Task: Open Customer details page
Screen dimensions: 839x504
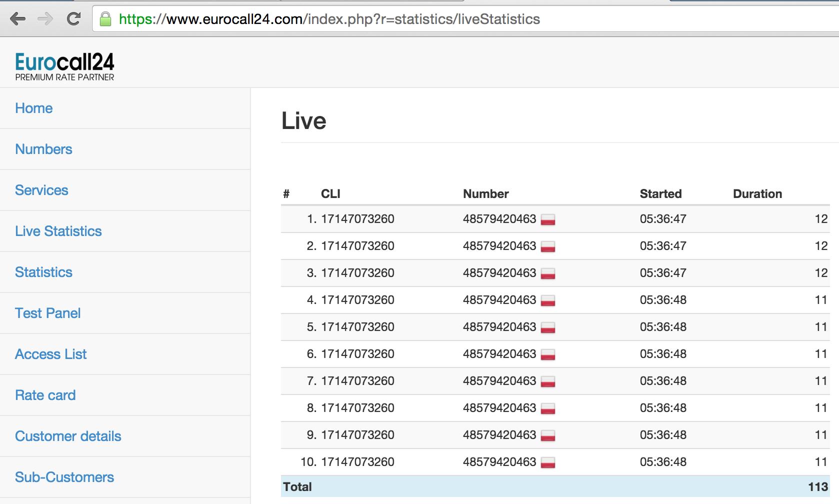Action: 68,436
